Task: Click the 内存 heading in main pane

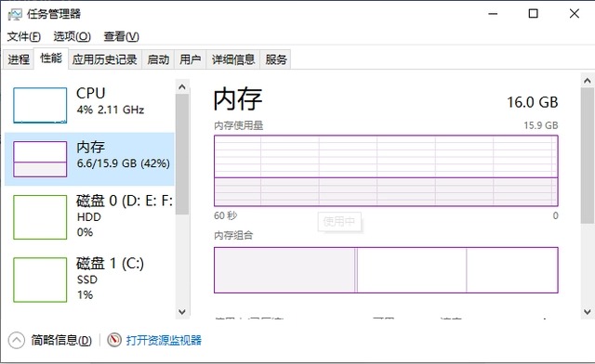Action: pyautogui.click(x=238, y=99)
